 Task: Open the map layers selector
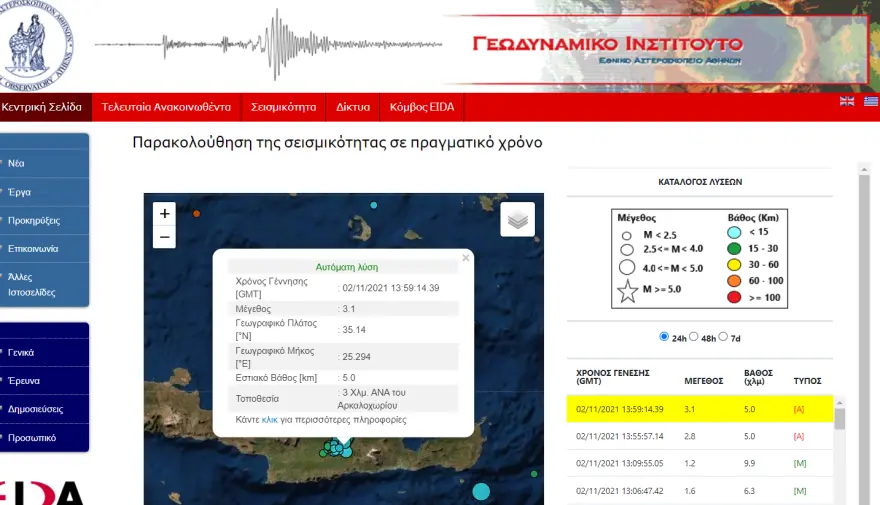point(517,220)
